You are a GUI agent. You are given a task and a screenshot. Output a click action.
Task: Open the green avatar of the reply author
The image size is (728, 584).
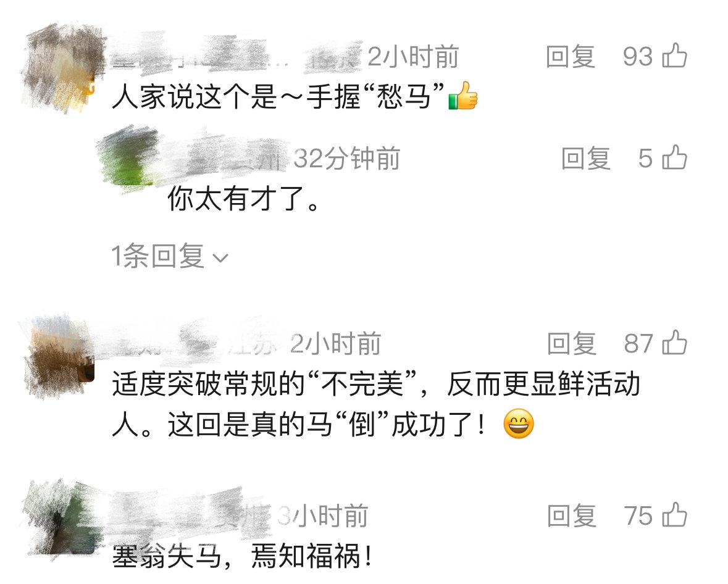pyautogui.click(x=128, y=157)
